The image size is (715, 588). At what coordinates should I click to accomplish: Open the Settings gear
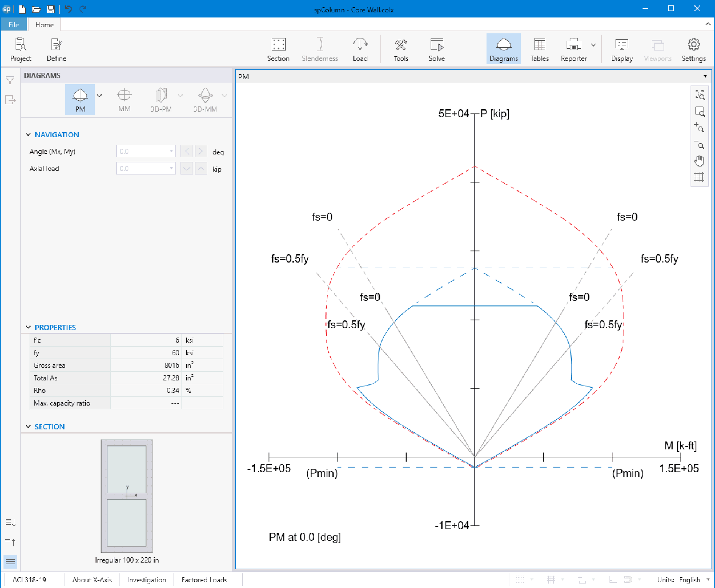[x=693, y=50]
